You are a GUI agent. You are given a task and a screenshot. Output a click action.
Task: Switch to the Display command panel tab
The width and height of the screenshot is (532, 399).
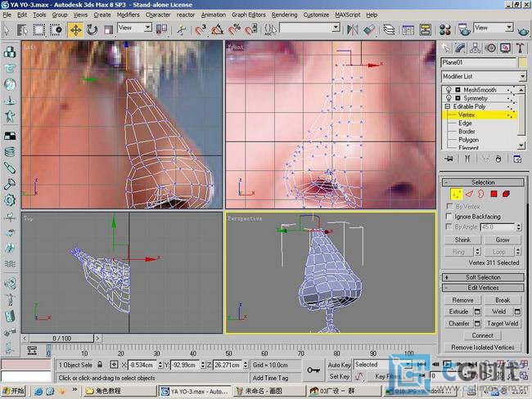pyautogui.click(x=506, y=48)
